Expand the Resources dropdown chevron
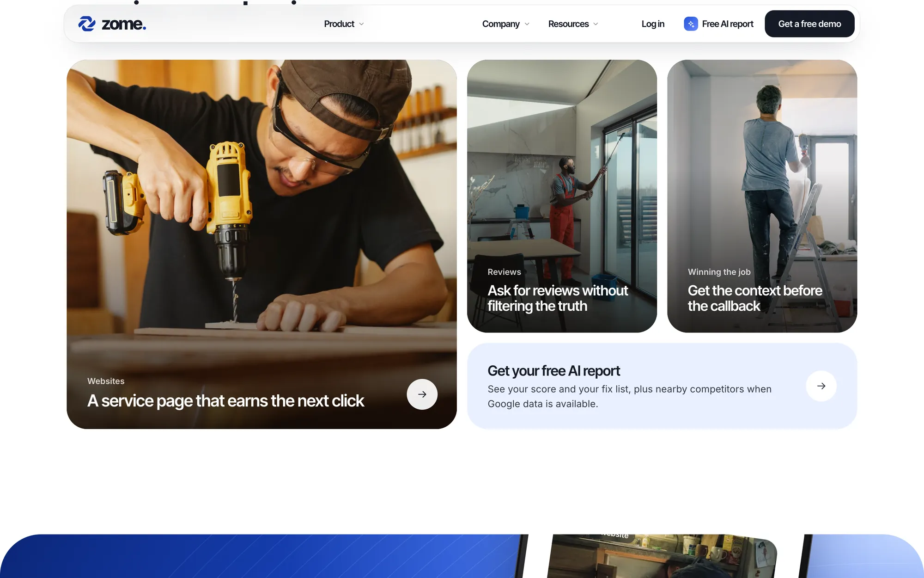The height and width of the screenshot is (578, 924). [596, 24]
